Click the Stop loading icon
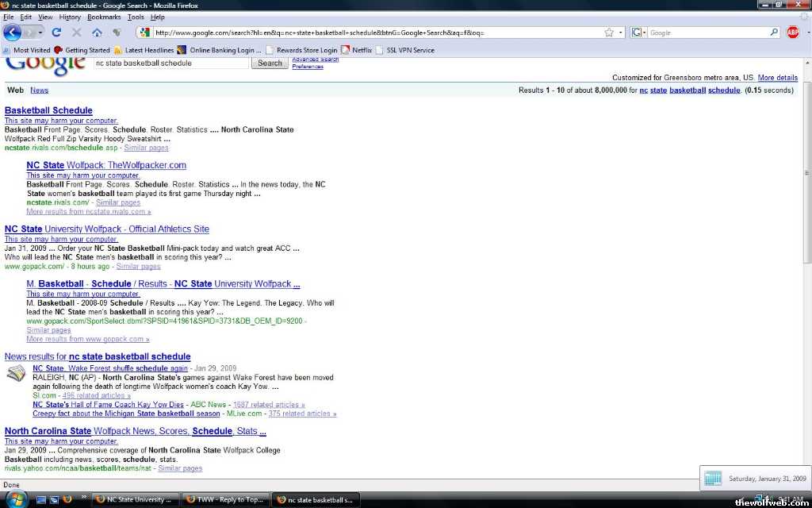 coord(77,33)
